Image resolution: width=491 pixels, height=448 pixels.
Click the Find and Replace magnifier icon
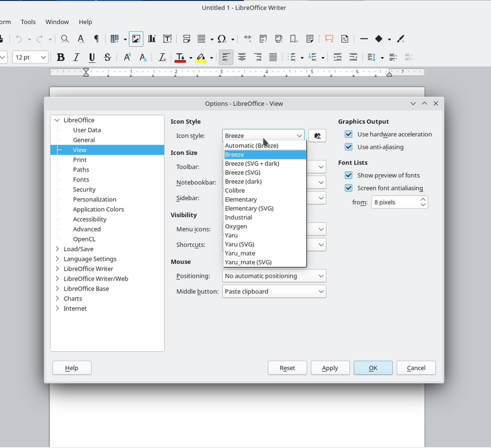65,39
